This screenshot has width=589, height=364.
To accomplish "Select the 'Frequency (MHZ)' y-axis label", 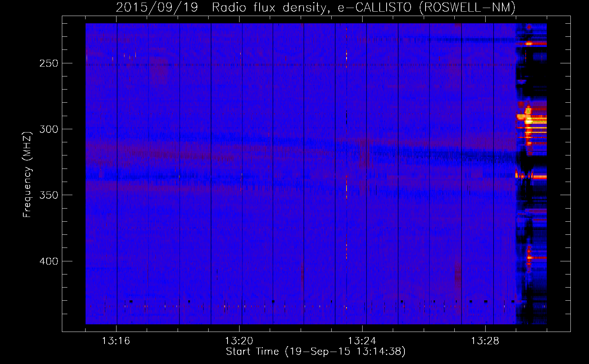I will [27, 175].
